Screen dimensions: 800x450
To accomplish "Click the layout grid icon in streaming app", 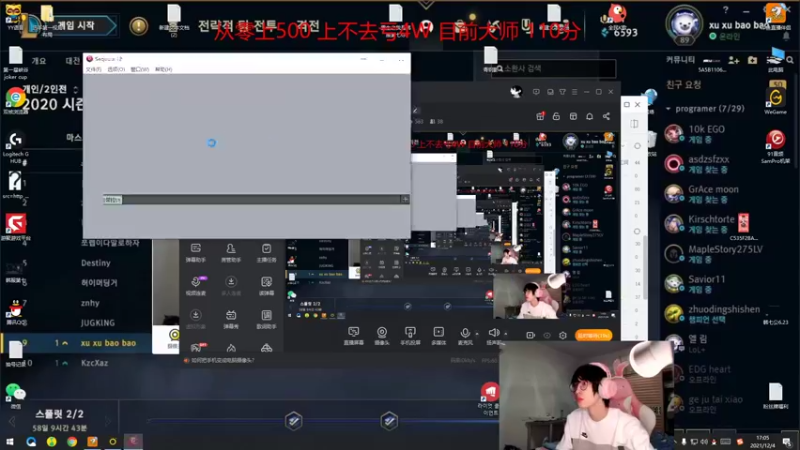I will pyautogui.click(x=573, y=116).
